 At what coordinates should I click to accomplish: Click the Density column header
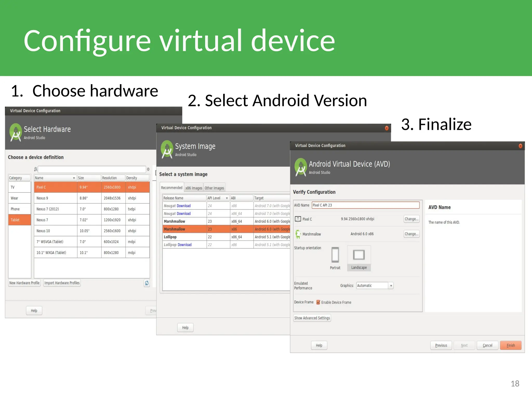point(137,178)
